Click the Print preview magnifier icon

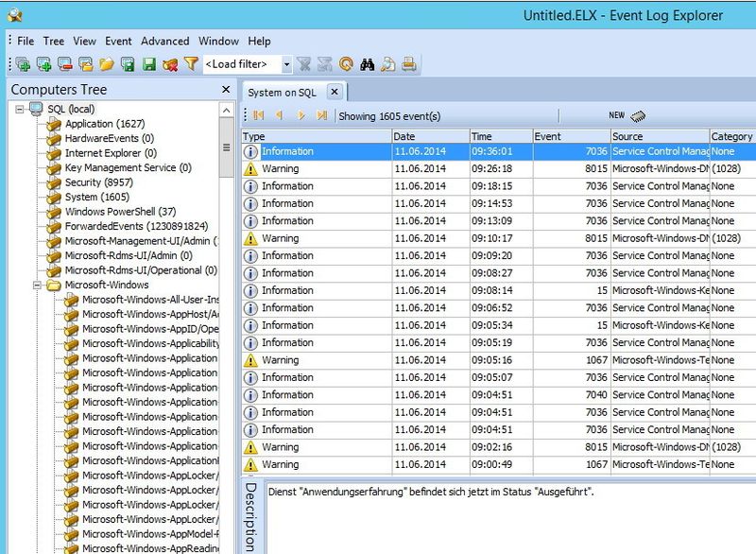coord(388,64)
